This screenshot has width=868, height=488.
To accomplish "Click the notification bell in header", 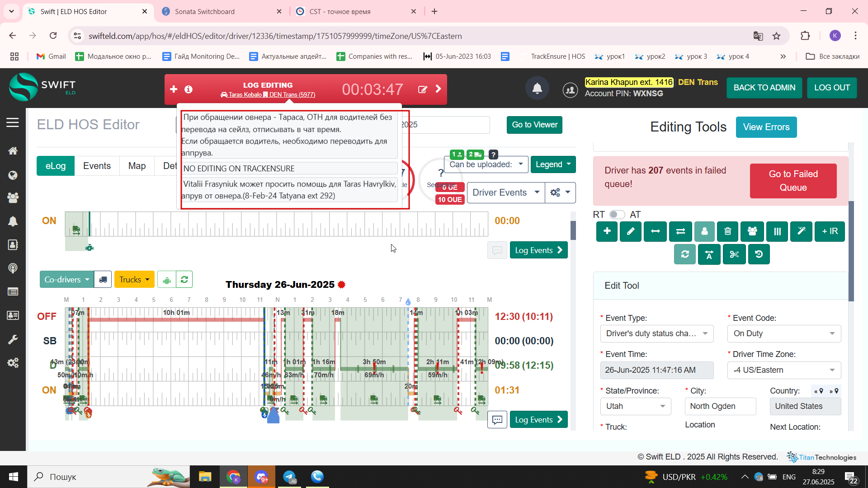I will 537,88.
